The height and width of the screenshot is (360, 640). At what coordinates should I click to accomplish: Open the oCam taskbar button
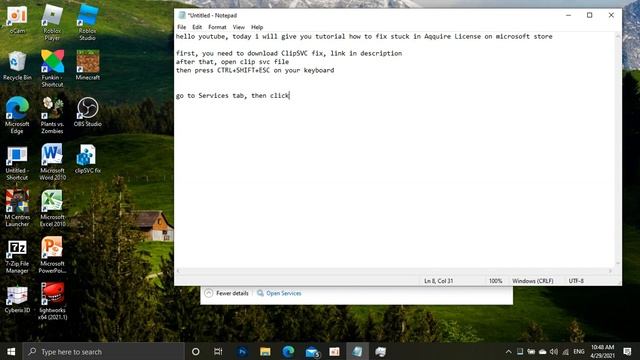click(x=334, y=351)
